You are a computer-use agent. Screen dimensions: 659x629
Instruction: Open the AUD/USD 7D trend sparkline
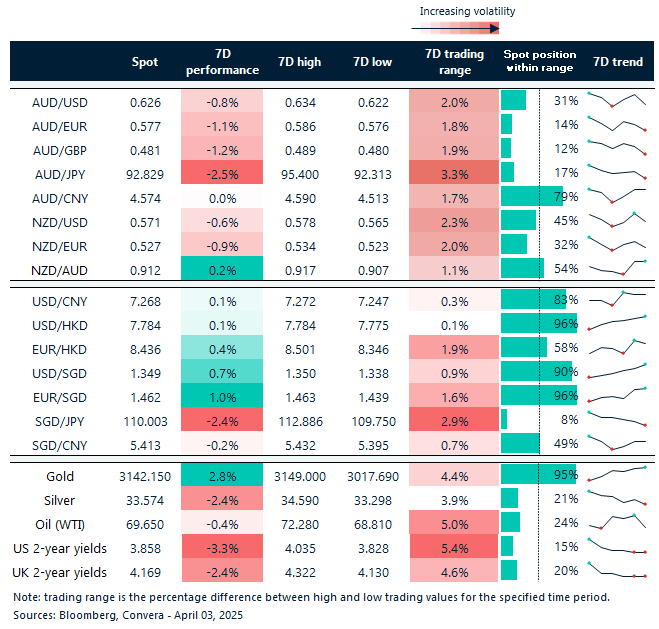tap(616, 100)
